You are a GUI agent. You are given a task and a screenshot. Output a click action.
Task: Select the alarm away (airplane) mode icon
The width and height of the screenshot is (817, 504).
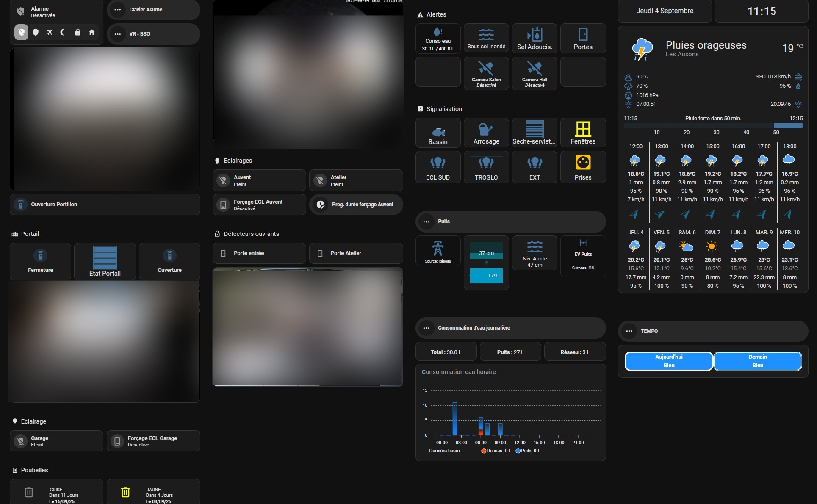[50, 32]
